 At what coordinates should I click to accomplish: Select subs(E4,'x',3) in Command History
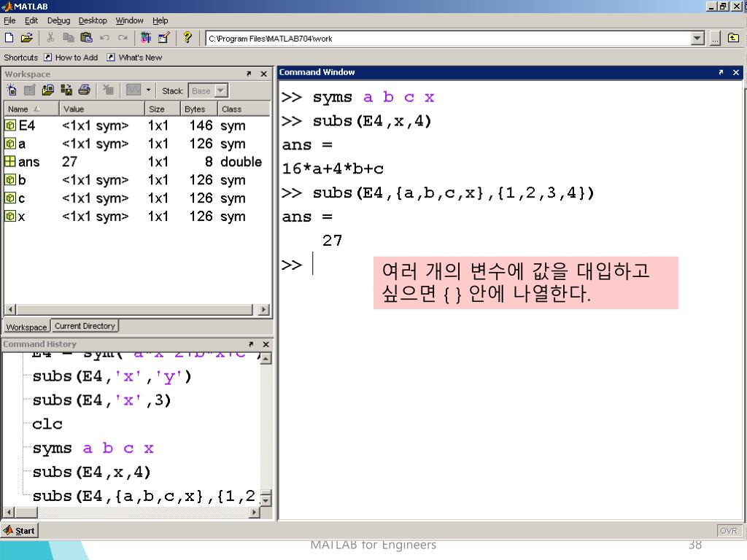(x=101, y=400)
